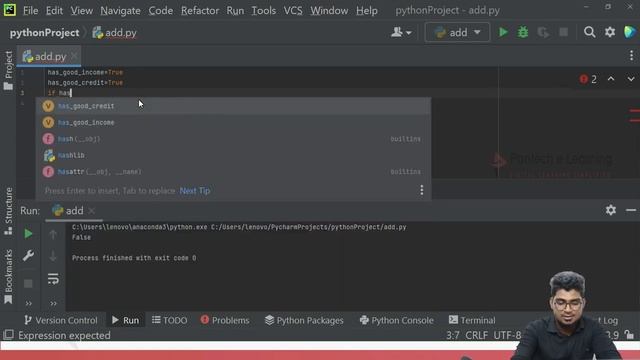
Task: Open Python Packages tool window
Action: pyautogui.click(x=304, y=320)
